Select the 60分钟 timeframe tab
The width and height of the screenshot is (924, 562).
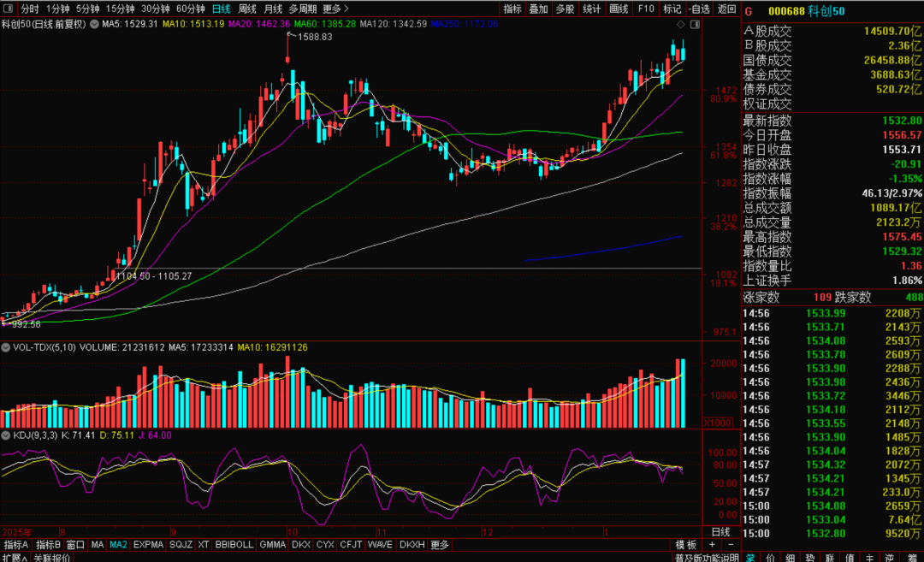191,9
